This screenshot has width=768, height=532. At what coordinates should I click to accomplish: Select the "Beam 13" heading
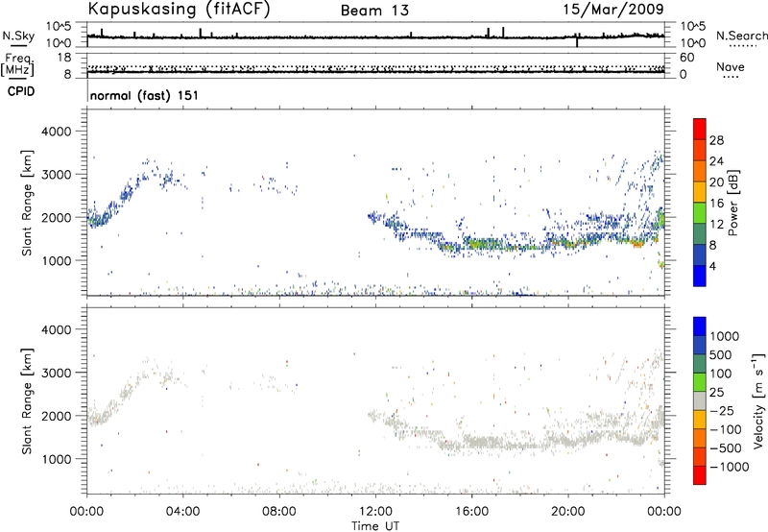click(374, 11)
